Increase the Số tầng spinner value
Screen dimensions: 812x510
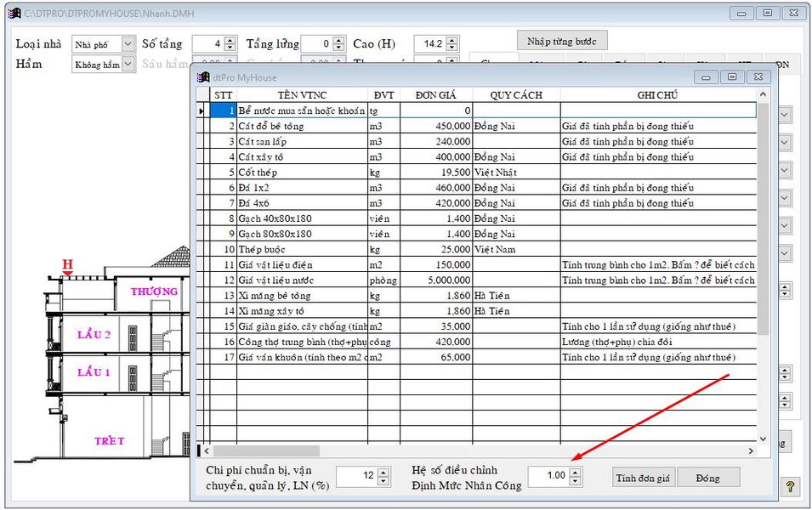coord(230,40)
